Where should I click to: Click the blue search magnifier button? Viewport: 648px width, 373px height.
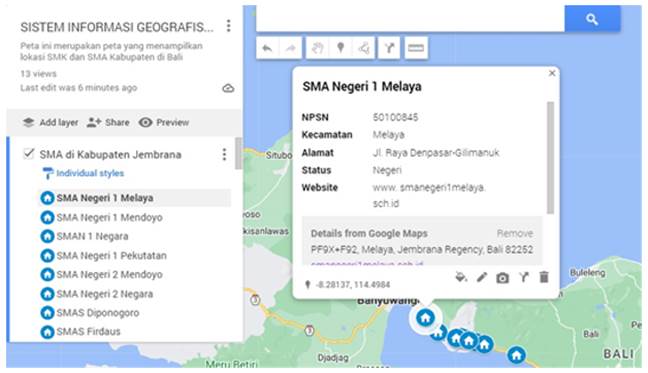pos(592,19)
